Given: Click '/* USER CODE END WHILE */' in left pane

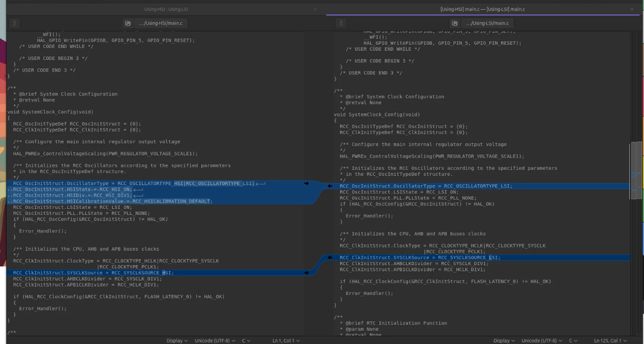Looking at the screenshot, I should pos(56,46).
